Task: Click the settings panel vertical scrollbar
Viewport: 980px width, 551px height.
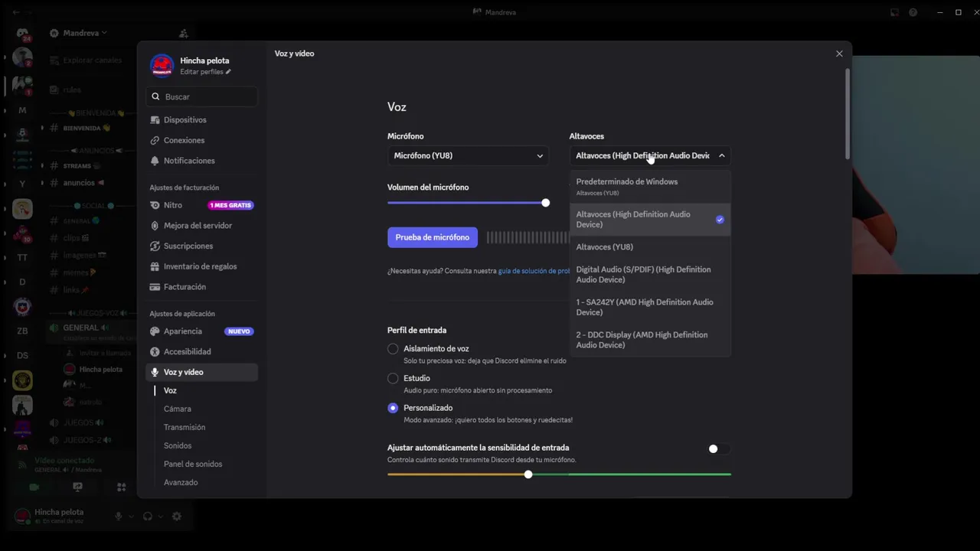Action: coord(848,113)
